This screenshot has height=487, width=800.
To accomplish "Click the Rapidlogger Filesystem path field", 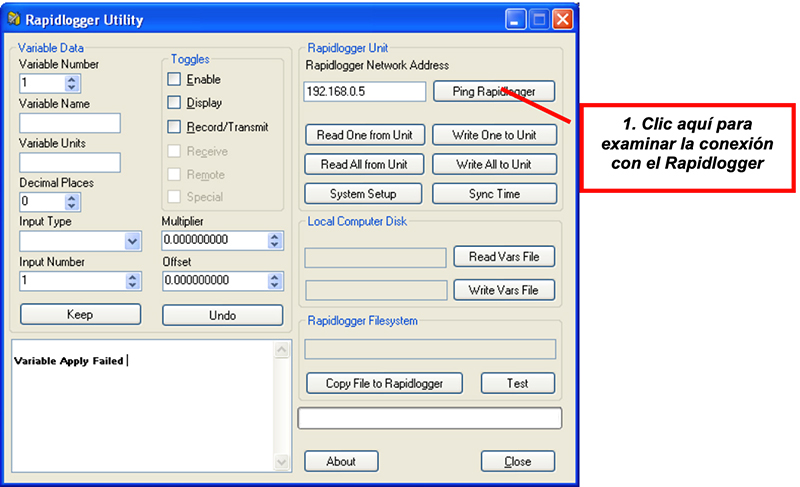I will [430, 349].
